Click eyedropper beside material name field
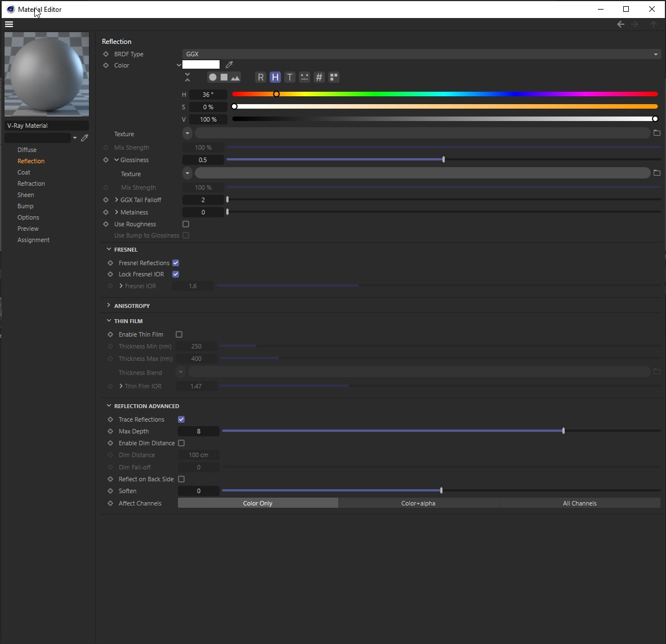 pos(84,137)
